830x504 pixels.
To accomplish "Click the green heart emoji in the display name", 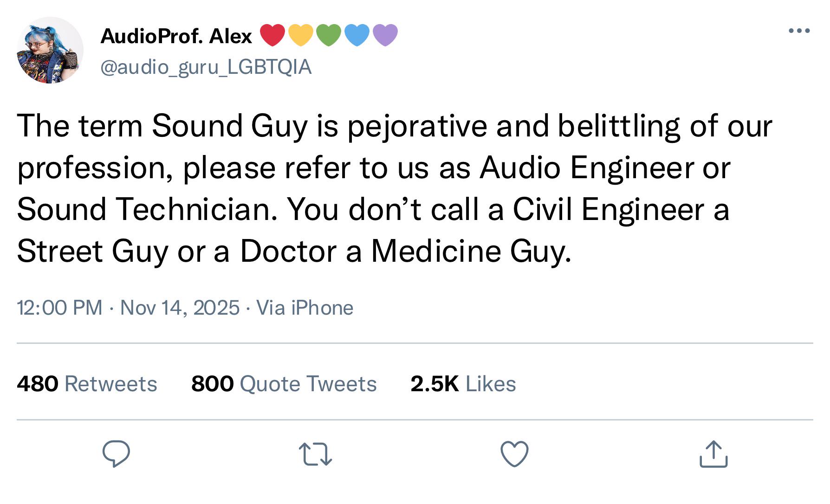I will (x=330, y=35).
